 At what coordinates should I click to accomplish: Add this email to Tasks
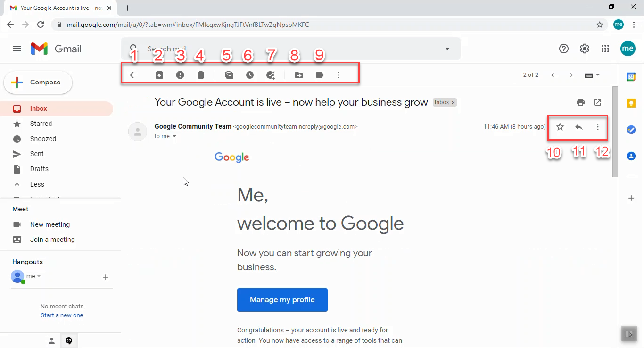click(271, 75)
